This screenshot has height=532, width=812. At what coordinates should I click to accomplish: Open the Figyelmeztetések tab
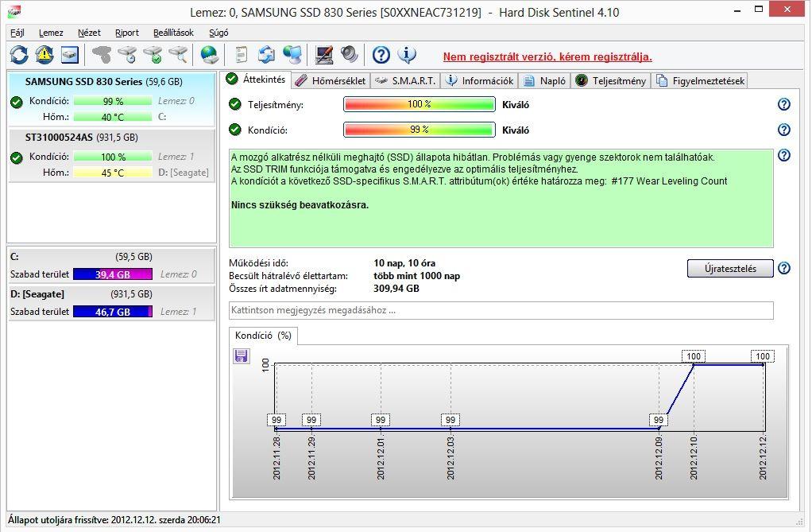700,81
